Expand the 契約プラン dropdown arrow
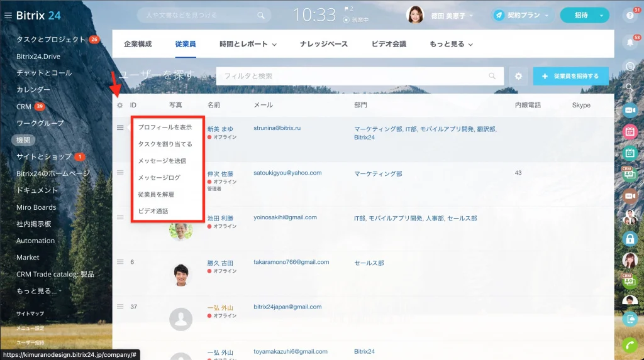The width and height of the screenshot is (644, 360). [547, 16]
